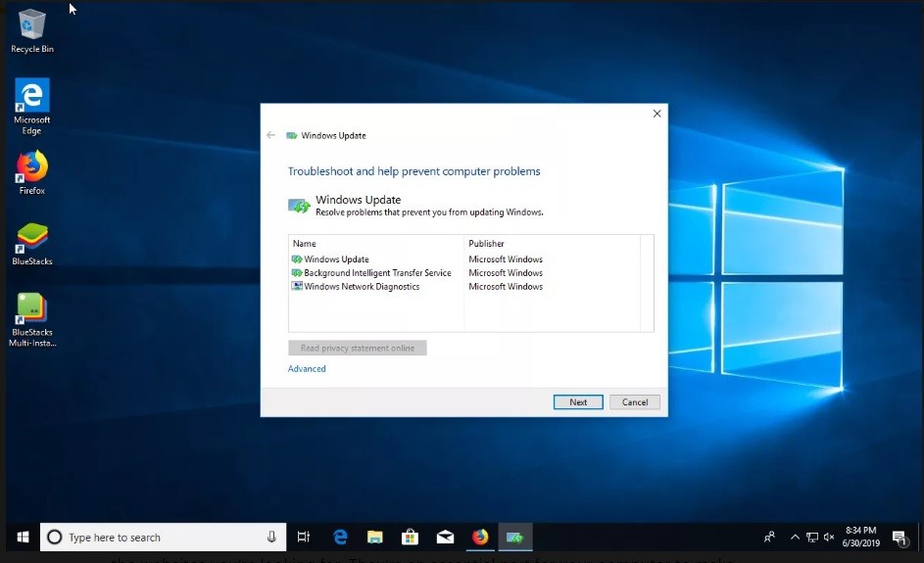Cancel the Windows Update troubleshooter

[635, 402]
